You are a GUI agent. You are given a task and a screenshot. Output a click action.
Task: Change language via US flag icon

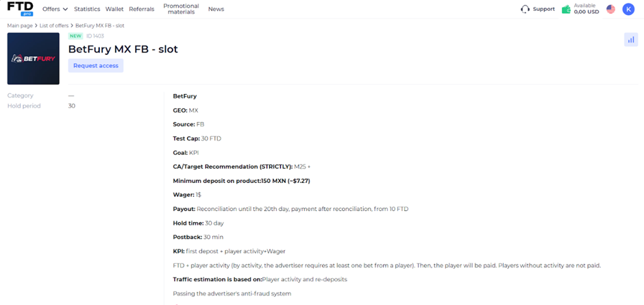pyautogui.click(x=610, y=9)
